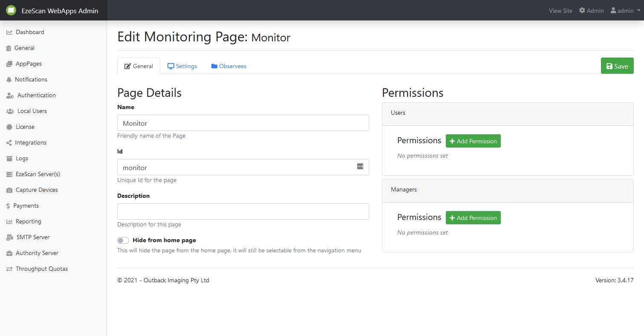Select the General tab
Screen dimensions: 644x336
pos(139,66)
